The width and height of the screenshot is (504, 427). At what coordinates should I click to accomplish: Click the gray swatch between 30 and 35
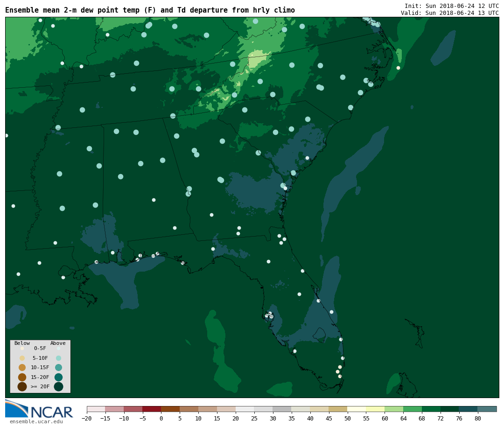282,409
